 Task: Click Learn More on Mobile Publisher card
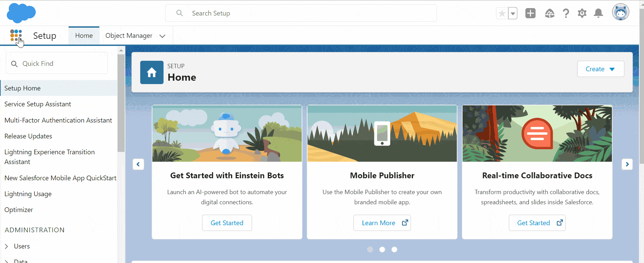point(382,223)
